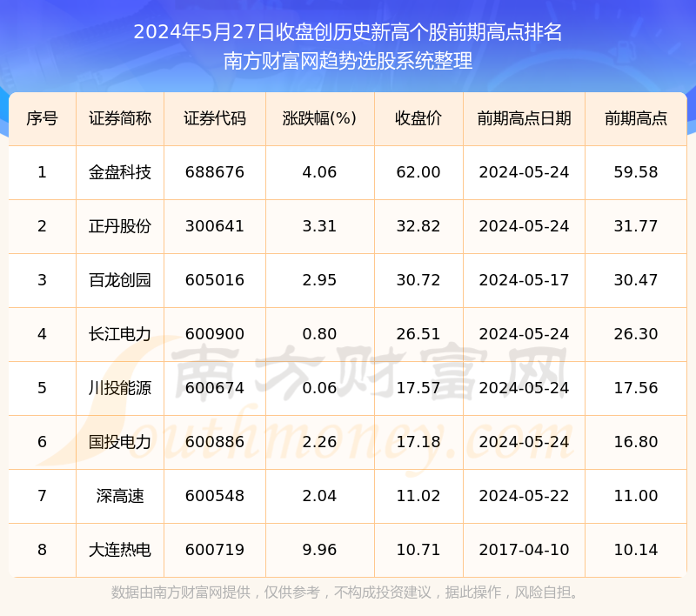Select stock name 大连热电
Screen dimensions: 696x616
(120, 551)
